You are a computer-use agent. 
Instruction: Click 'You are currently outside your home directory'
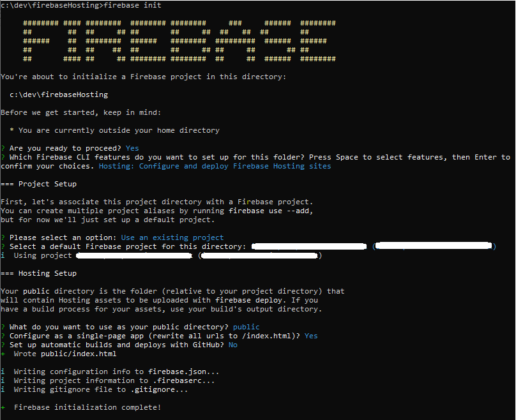tap(119, 131)
